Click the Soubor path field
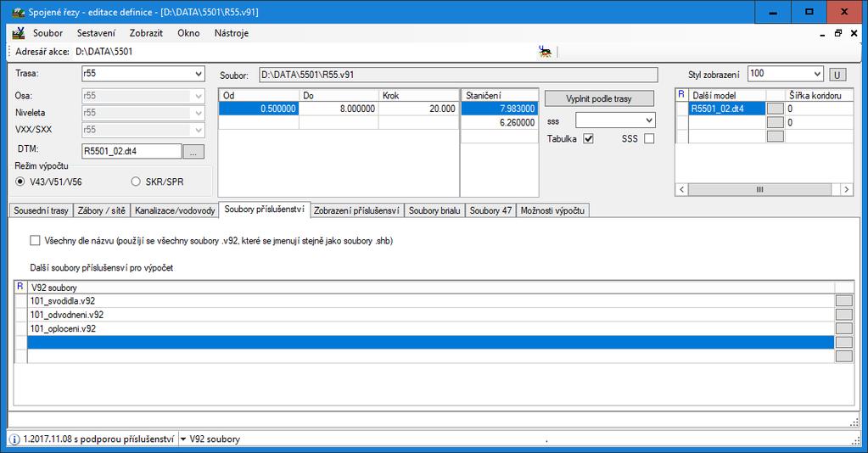The height and width of the screenshot is (453, 868). 458,75
